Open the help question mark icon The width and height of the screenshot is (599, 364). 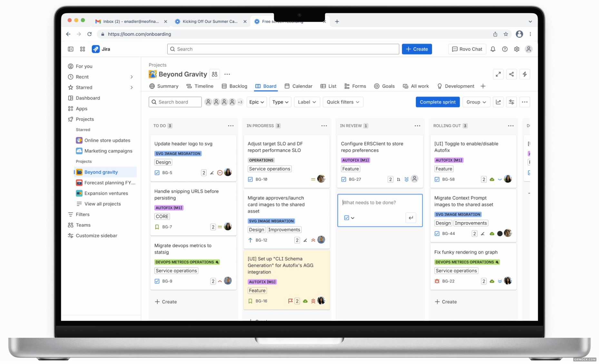[x=505, y=49]
